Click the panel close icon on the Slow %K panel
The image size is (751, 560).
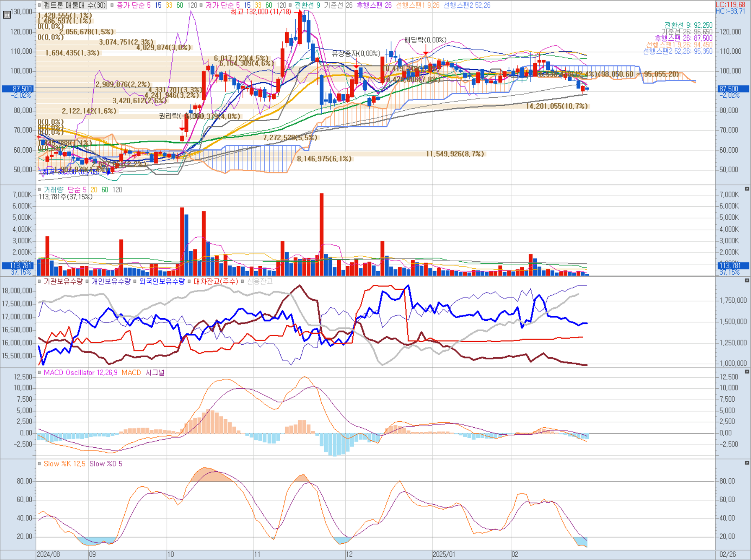(747, 463)
